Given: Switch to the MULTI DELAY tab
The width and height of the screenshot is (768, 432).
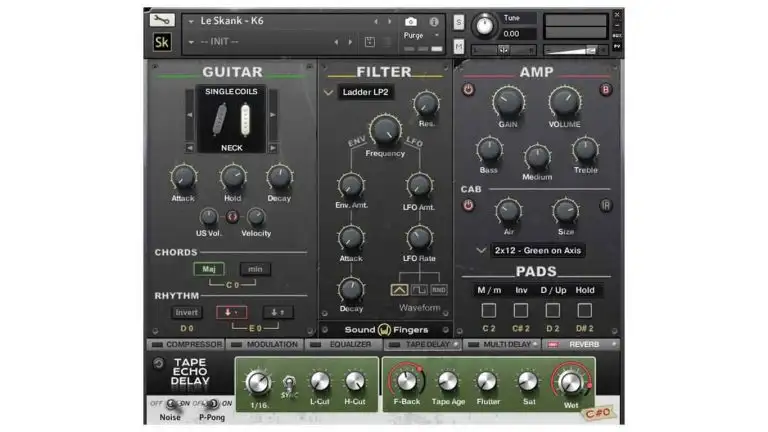Looking at the screenshot, I should pyautogui.click(x=502, y=345).
